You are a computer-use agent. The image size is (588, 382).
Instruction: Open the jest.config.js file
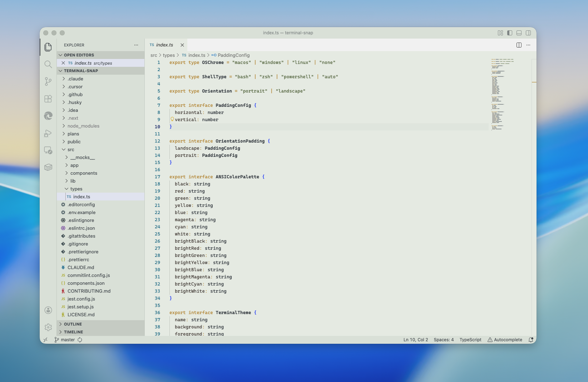point(101,299)
